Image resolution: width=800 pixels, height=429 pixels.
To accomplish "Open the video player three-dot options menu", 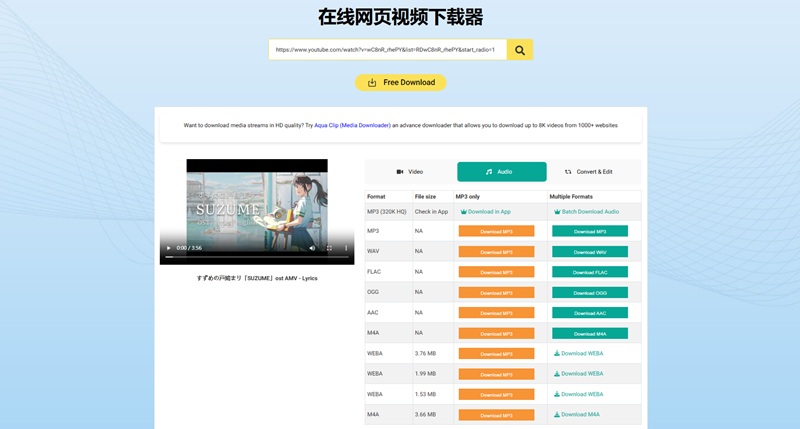I will pyautogui.click(x=346, y=248).
